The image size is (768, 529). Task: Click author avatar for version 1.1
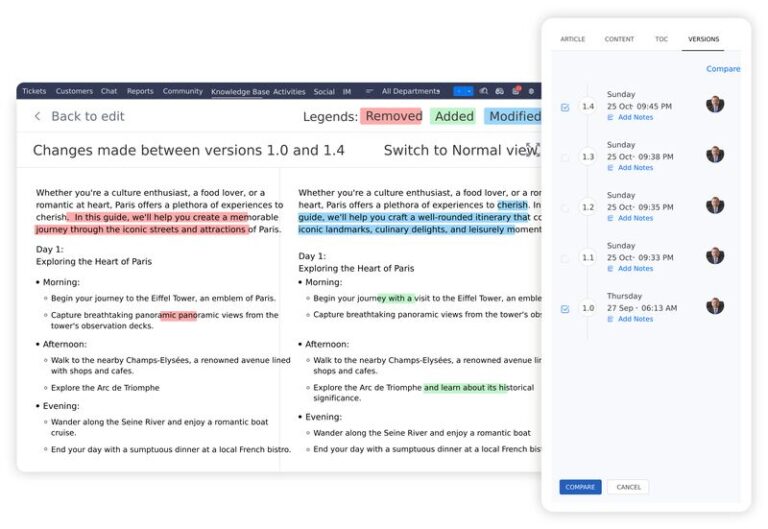715,256
